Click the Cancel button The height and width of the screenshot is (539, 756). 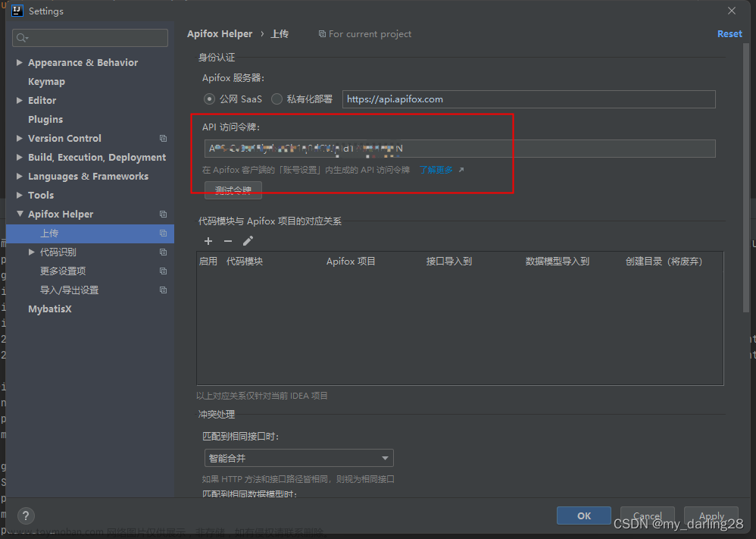click(647, 515)
